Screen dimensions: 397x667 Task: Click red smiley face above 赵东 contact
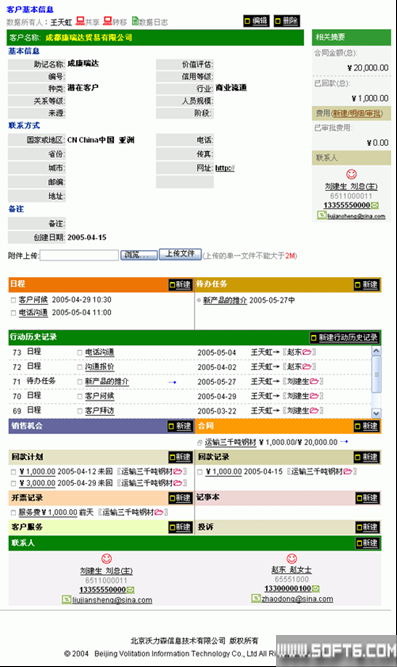tap(291, 558)
